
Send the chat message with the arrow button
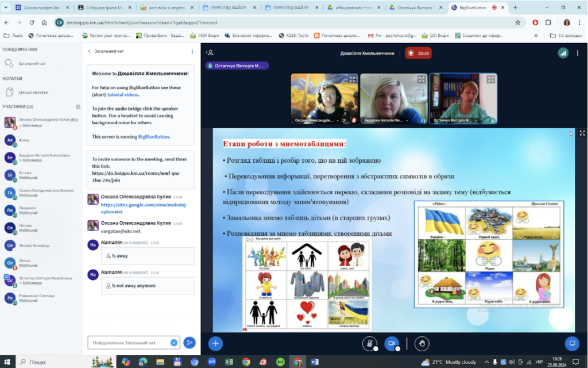pos(189,343)
